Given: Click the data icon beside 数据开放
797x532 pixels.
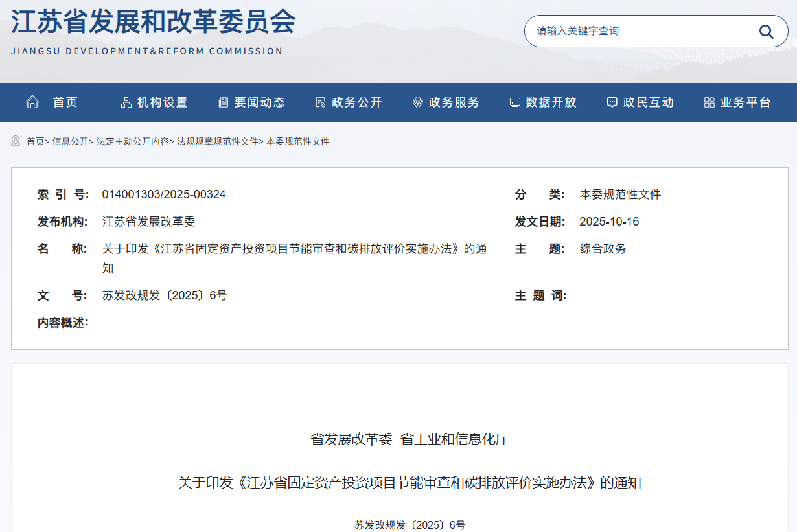Looking at the screenshot, I should pos(515,102).
